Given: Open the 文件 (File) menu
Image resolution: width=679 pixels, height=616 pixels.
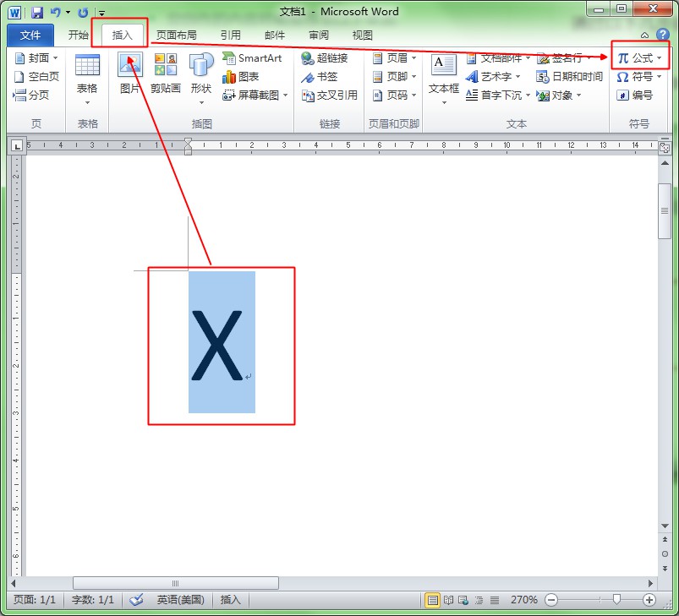Looking at the screenshot, I should (30, 35).
